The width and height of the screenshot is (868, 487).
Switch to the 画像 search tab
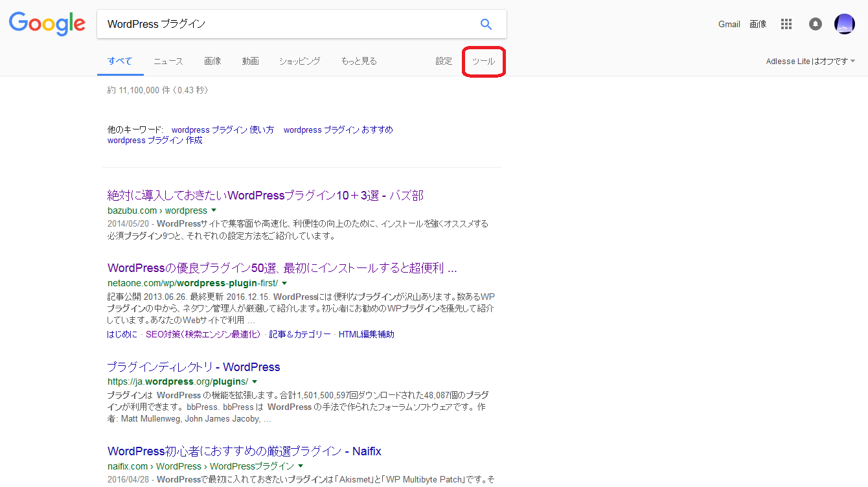tap(212, 62)
